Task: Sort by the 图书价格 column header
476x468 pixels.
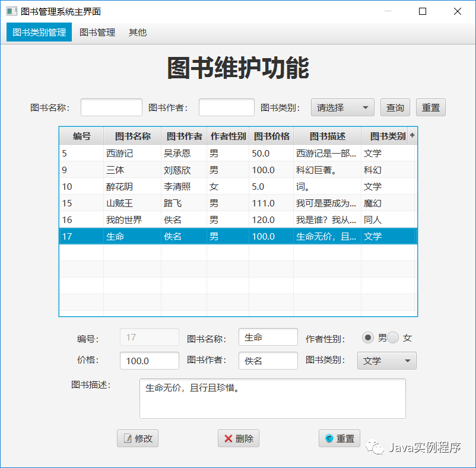Action: 271,136
